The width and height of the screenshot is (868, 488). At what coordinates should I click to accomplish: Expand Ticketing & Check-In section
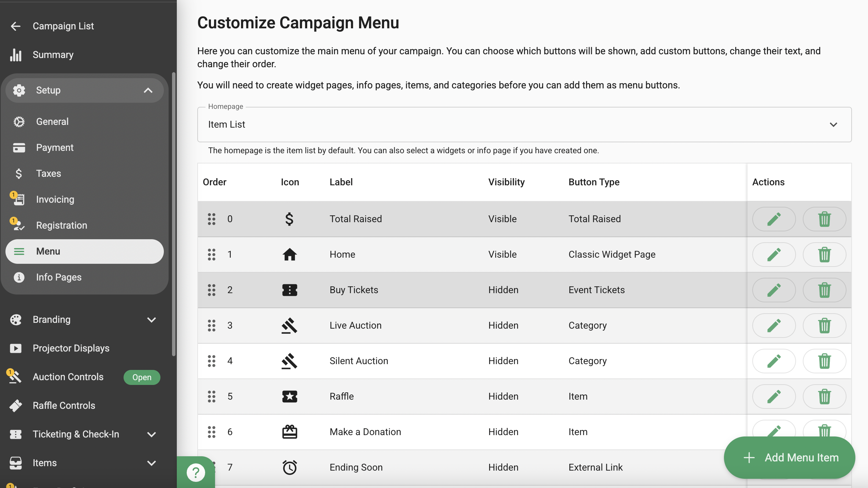click(151, 434)
